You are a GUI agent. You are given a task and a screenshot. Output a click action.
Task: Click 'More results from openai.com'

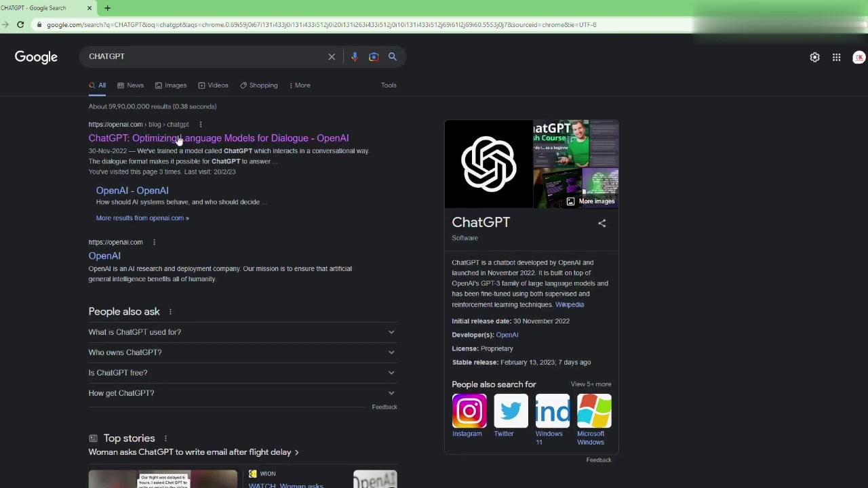(x=142, y=218)
